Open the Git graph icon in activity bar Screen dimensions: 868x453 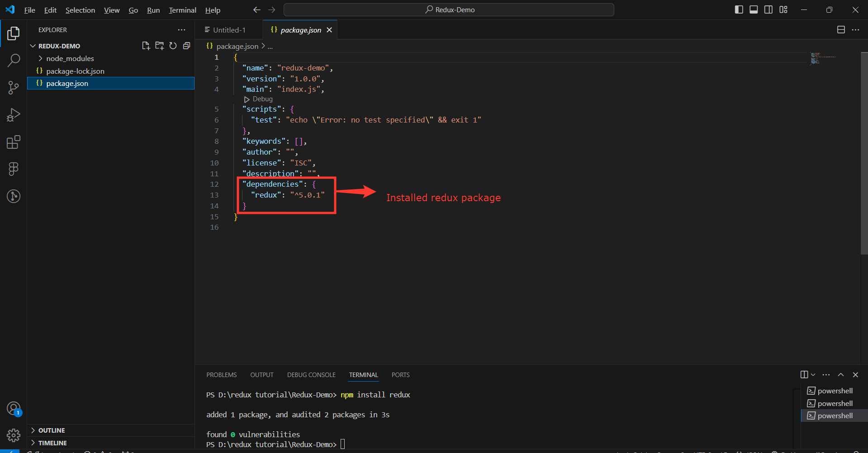click(x=14, y=196)
